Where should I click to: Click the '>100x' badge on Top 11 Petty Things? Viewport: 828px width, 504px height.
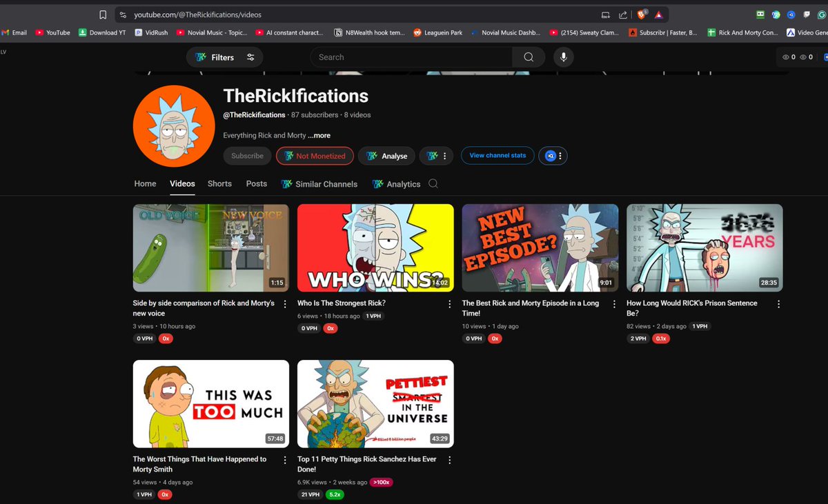point(381,482)
